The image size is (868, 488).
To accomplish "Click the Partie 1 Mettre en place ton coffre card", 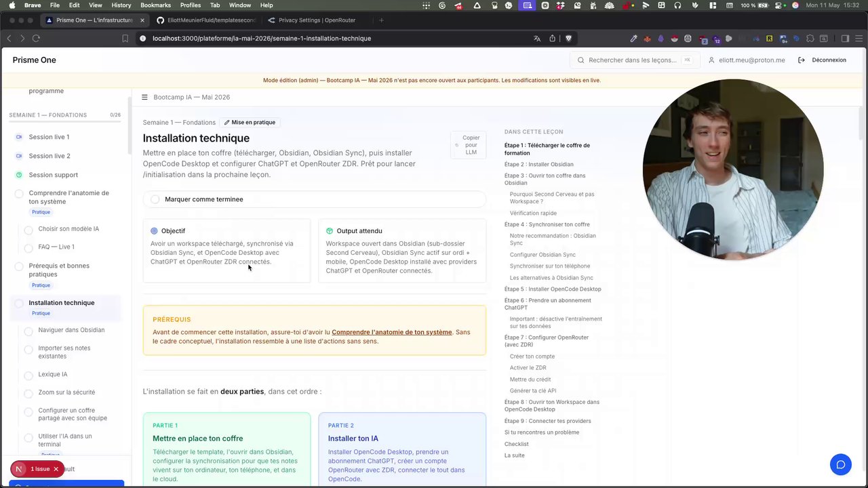I will pos(226,449).
